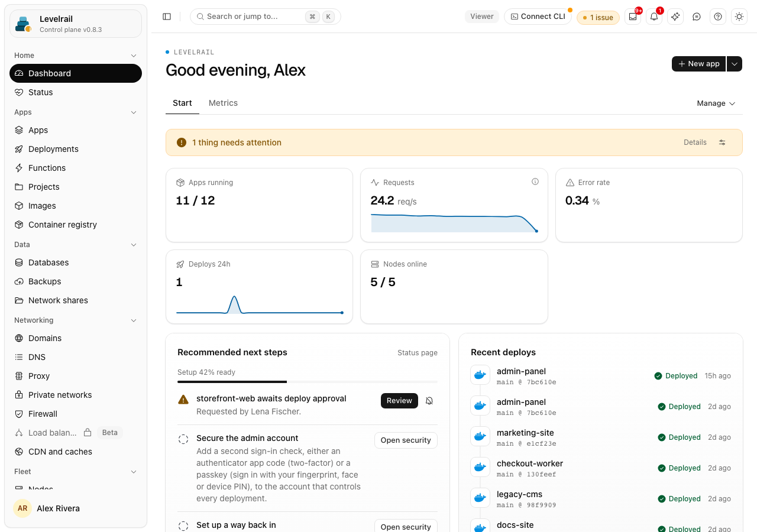Open the arrow menu beside New app

pos(735,64)
